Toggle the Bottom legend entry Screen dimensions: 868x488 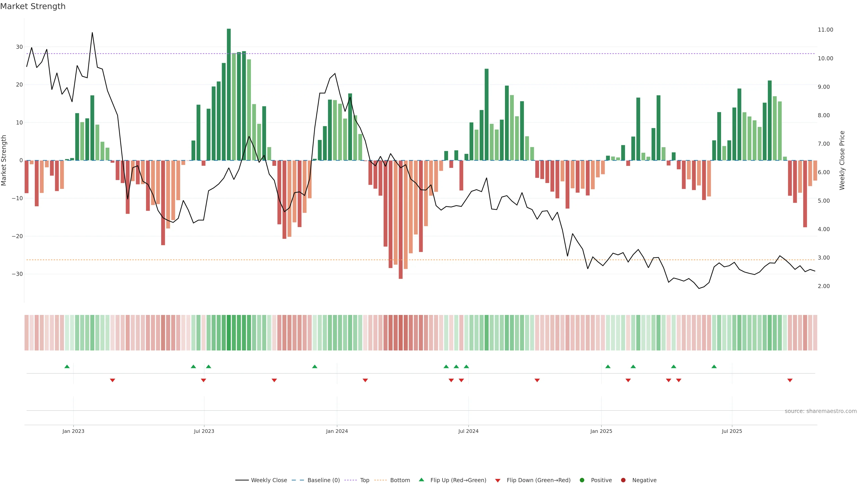(400, 480)
